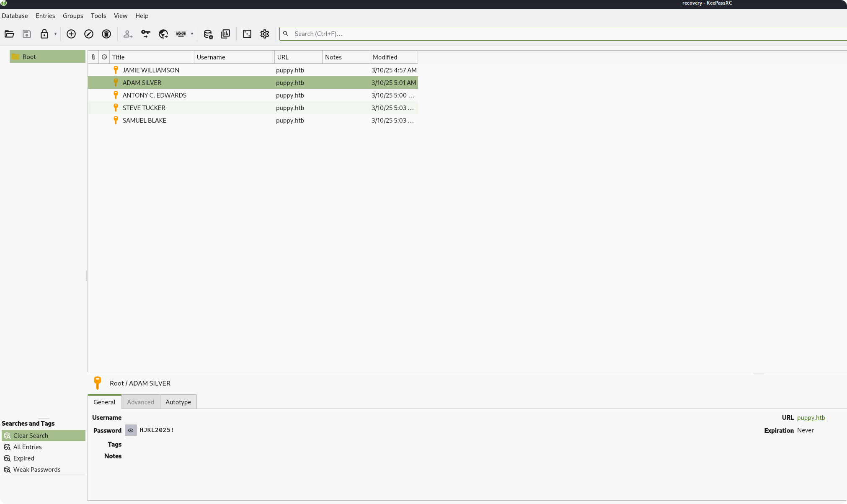Open the Entries menu
847x504 pixels.
pos(45,16)
